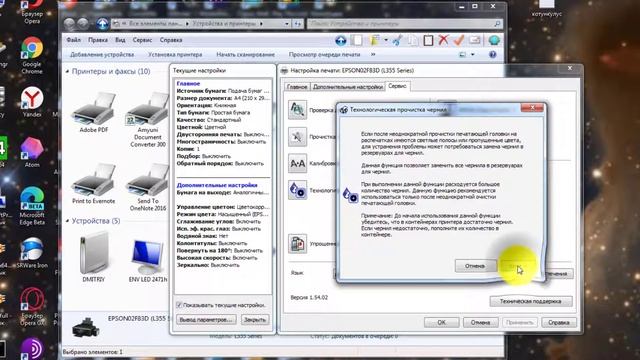Click the Explorer forward arrow

pos(83,24)
